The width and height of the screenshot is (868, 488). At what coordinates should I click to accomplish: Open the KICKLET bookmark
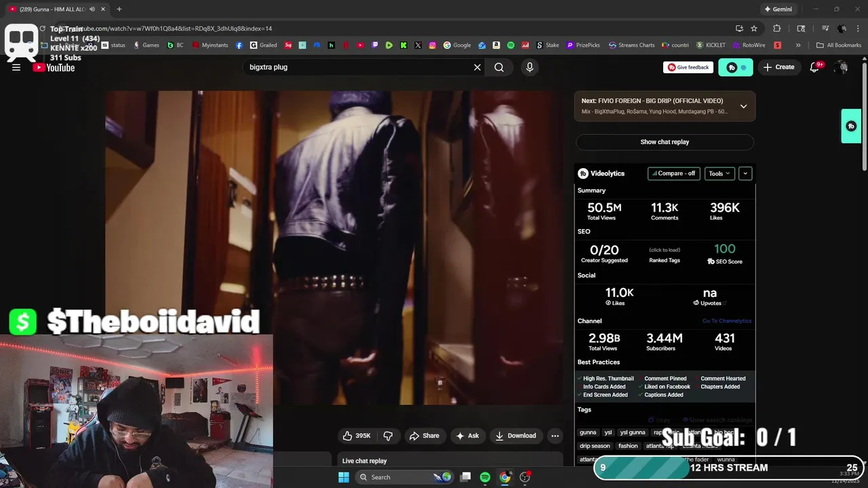711,45
